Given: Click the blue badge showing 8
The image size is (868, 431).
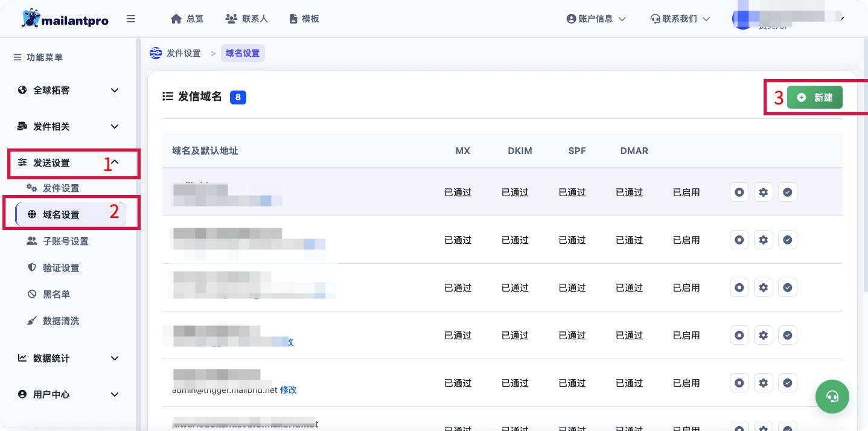Looking at the screenshot, I should 238,97.
